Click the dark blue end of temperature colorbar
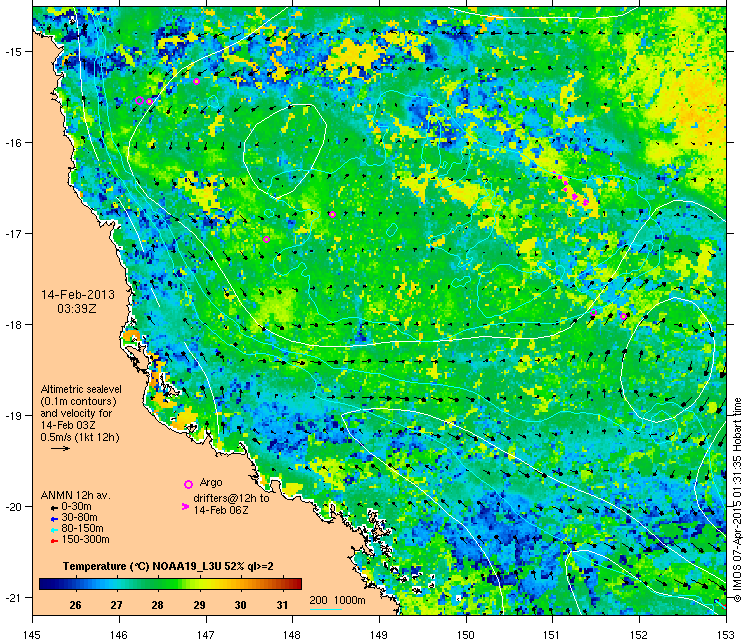750x640 pixels. (x=43, y=584)
